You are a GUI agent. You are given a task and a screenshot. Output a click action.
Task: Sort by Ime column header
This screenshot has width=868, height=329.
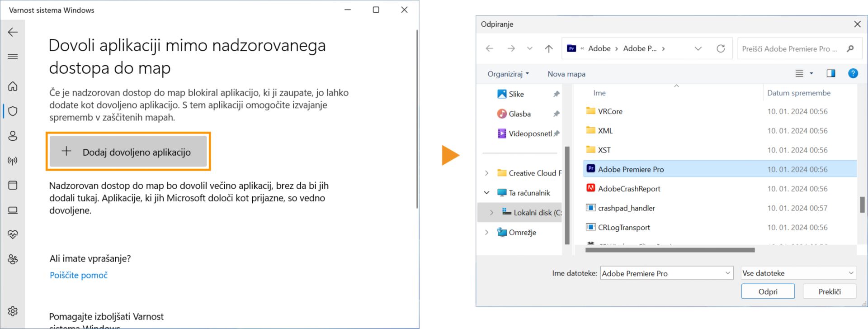pyautogui.click(x=599, y=93)
